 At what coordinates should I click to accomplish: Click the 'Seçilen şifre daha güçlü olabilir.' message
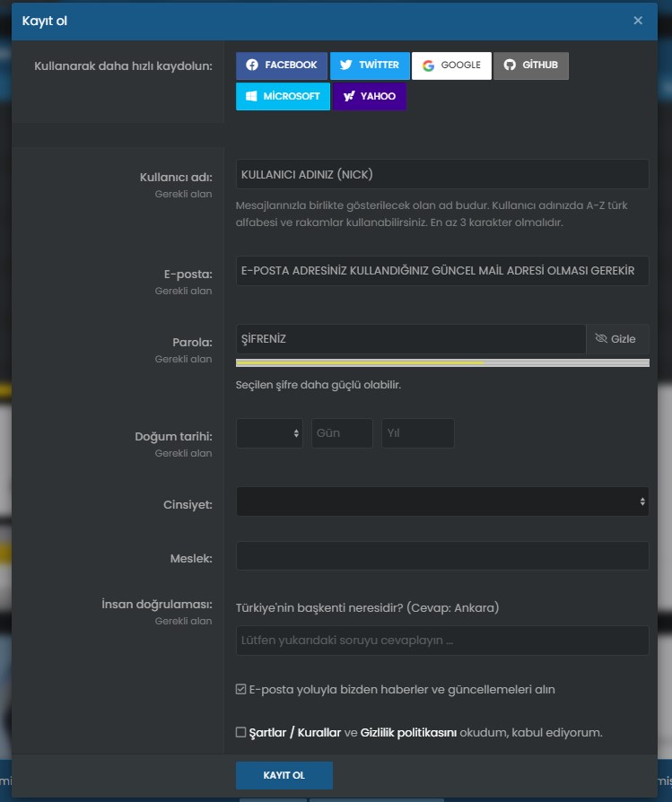tap(319, 385)
